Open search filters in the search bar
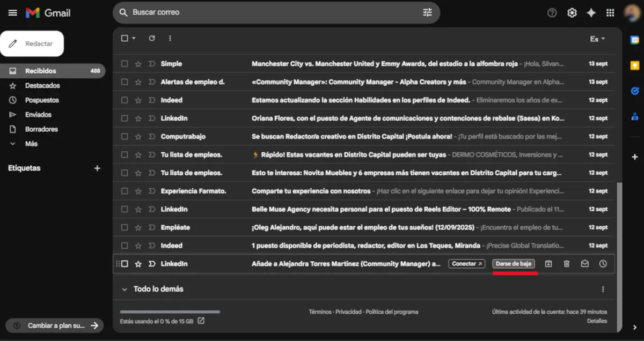644x341 pixels. 427,12
